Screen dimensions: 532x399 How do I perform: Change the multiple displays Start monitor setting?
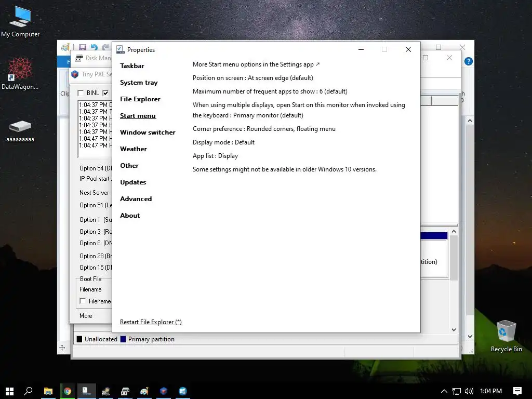tap(299, 110)
